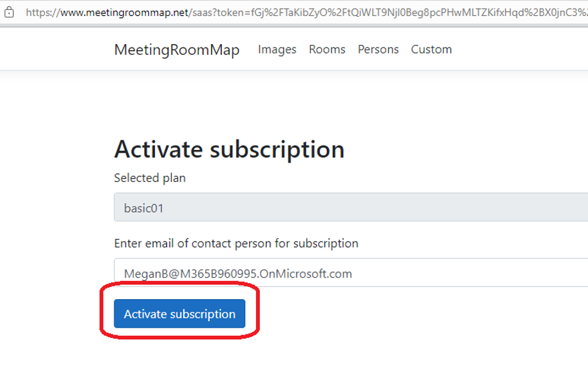Image resolution: width=588 pixels, height=376 pixels.
Task: Open the Custom navigation item
Action: point(431,50)
